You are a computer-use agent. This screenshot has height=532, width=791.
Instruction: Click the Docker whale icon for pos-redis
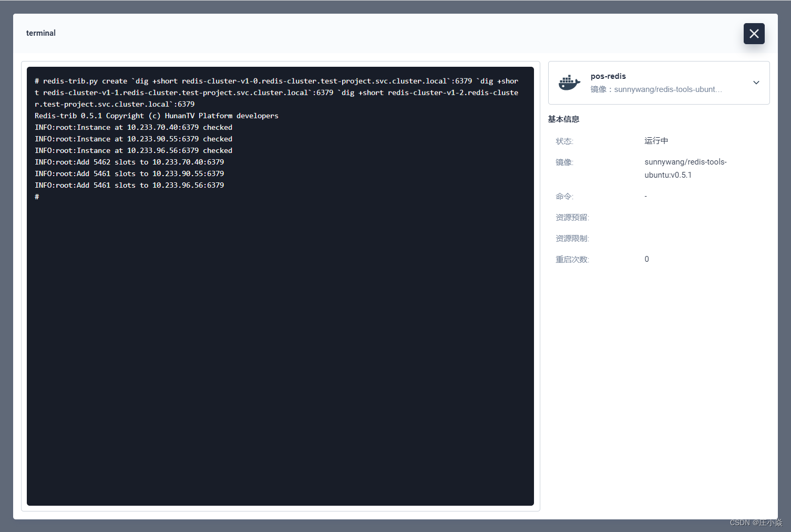[569, 83]
